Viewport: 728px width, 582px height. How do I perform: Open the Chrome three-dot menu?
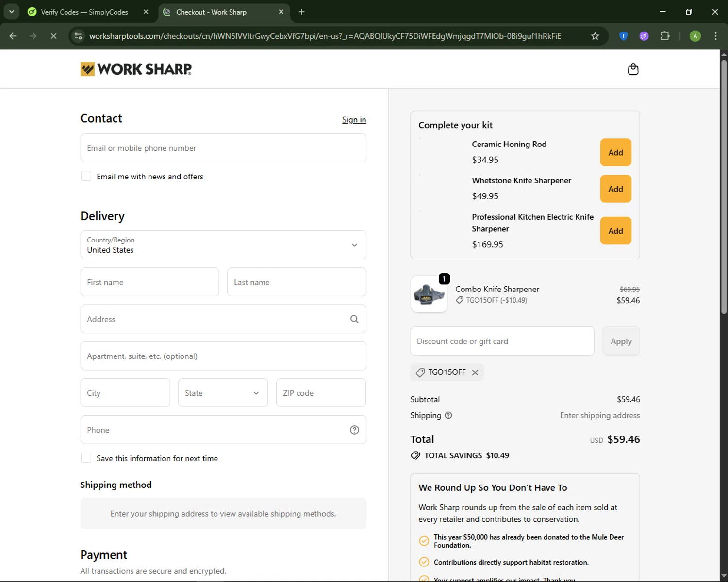click(715, 36)
